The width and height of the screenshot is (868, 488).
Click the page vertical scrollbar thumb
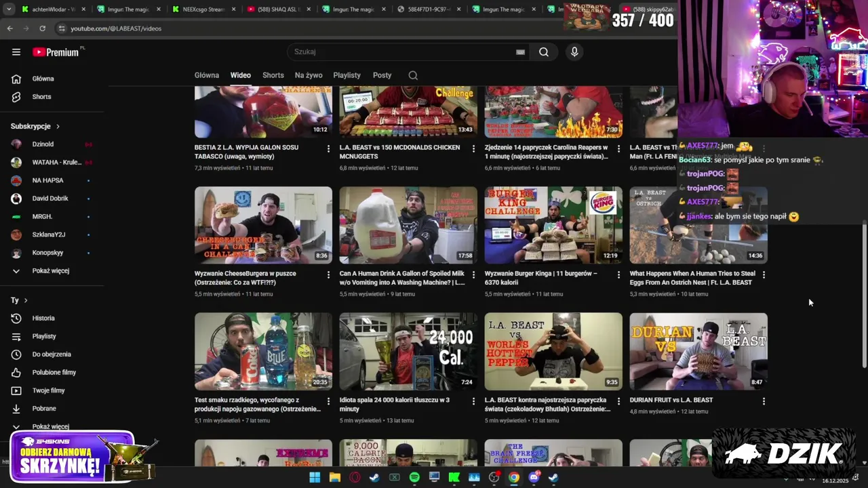[864, 295]
